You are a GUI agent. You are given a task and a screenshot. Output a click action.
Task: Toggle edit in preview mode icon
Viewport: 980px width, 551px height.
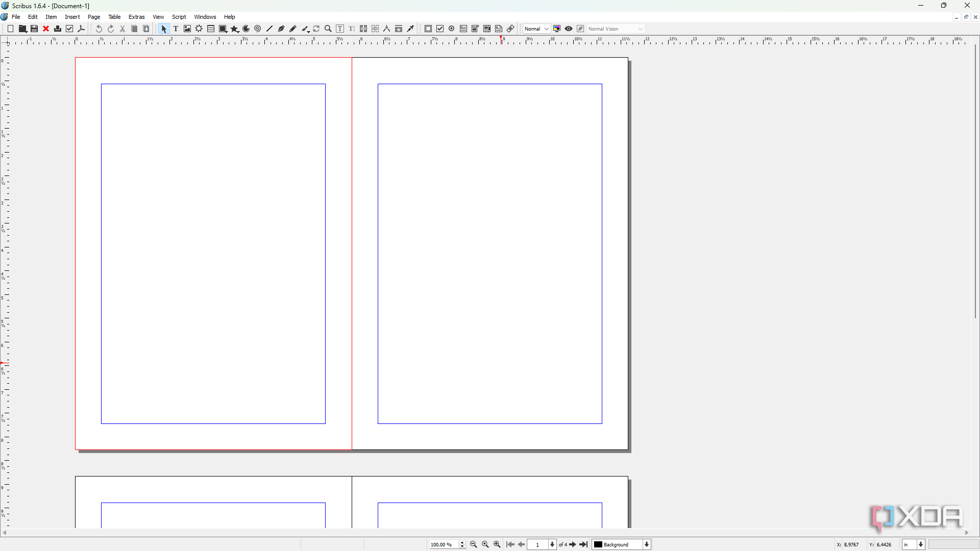point(580,29)
